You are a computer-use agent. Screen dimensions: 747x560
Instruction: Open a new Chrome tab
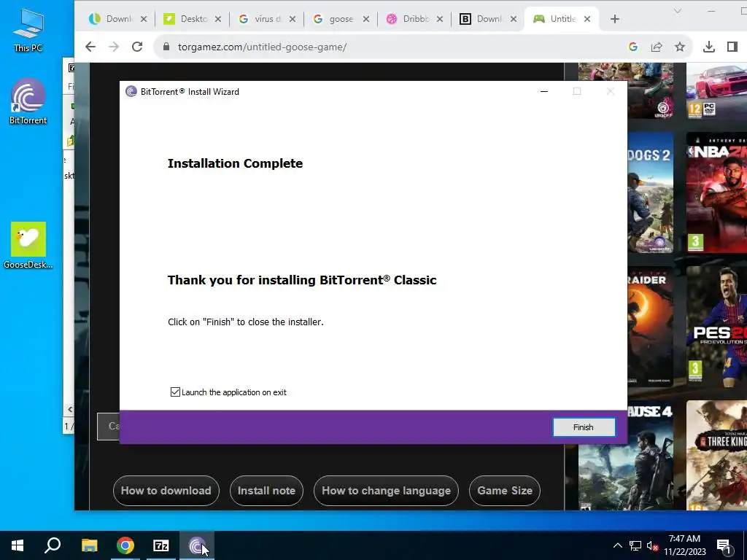point(615,19)
